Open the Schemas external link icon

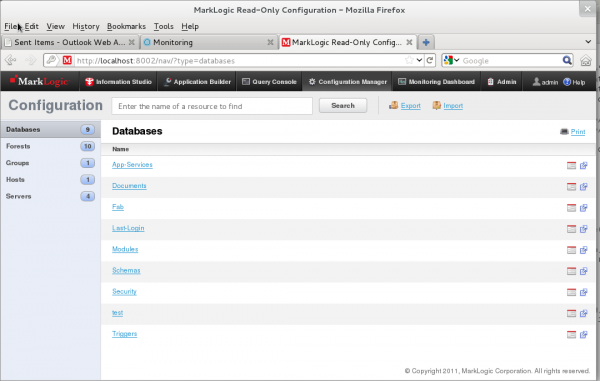point(584,271)
